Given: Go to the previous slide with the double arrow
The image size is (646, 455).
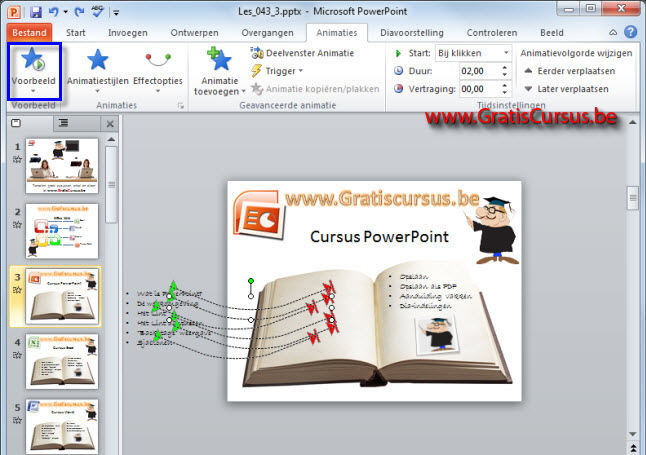Looking at the screenshot, I should (x=632, y=448).
